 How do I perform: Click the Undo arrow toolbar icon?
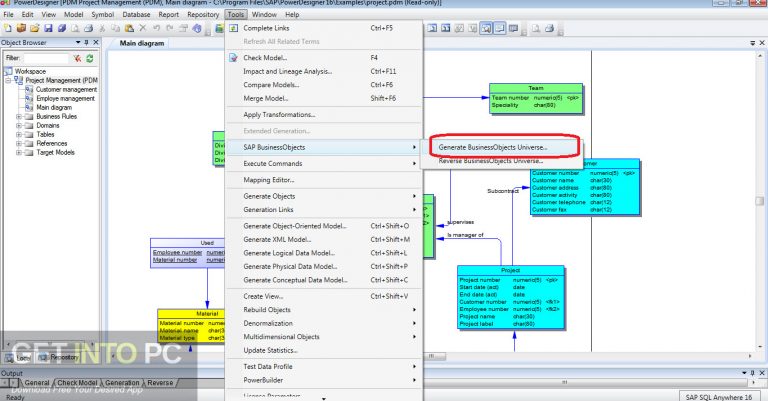point(156,28)
